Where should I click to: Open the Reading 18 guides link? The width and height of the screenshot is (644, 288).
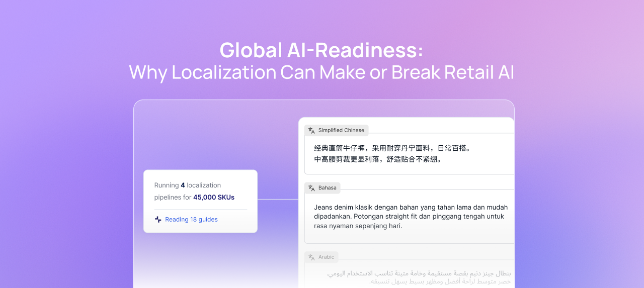pyautogui.click(x=191, y=219)
